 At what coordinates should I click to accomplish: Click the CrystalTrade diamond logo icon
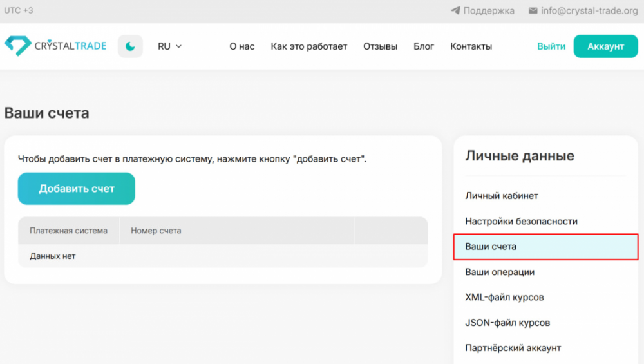pos(17,46)
